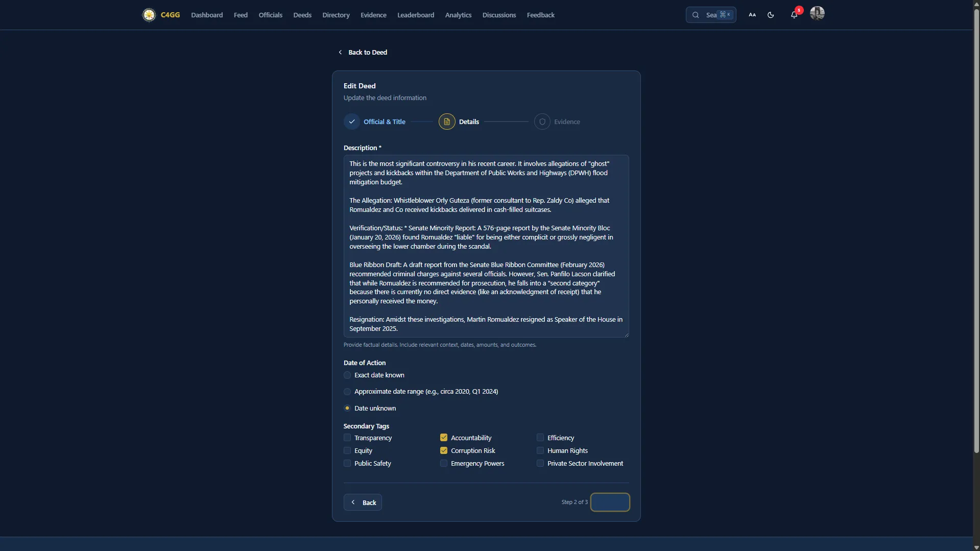The width and height of the screenshot is (980, 551).
Task: Click the next step button beside Step 2 of 3
Action: pyautogui.click(x=610, y=502)
